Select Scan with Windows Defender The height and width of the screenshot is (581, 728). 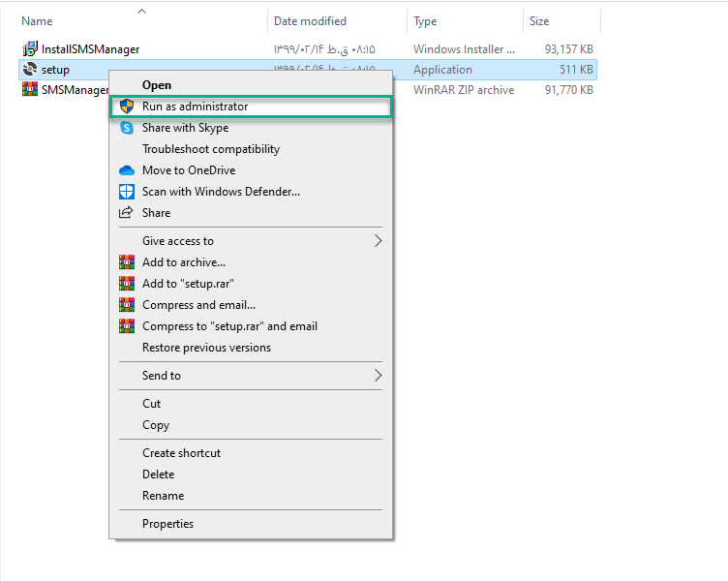(x=251, y=192)
